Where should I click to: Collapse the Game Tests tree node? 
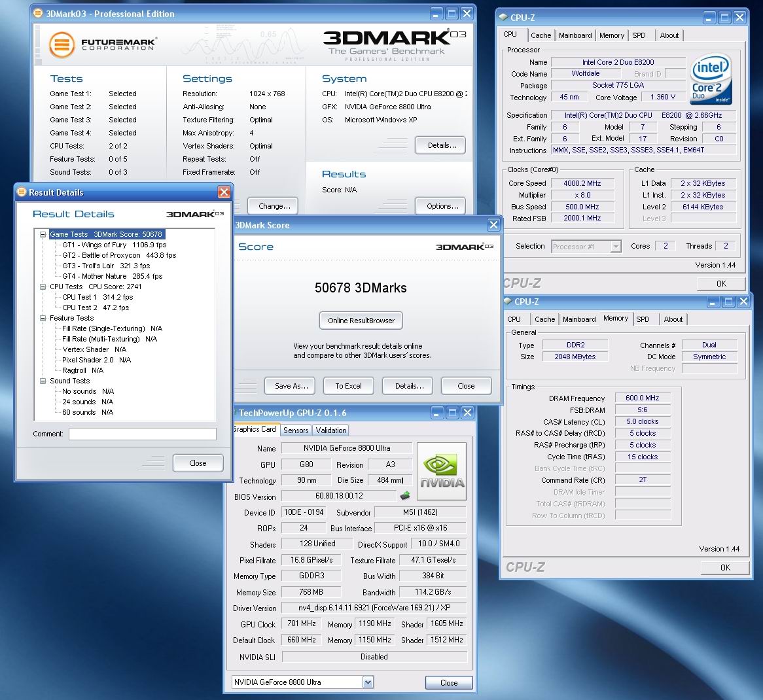point(43,234)
